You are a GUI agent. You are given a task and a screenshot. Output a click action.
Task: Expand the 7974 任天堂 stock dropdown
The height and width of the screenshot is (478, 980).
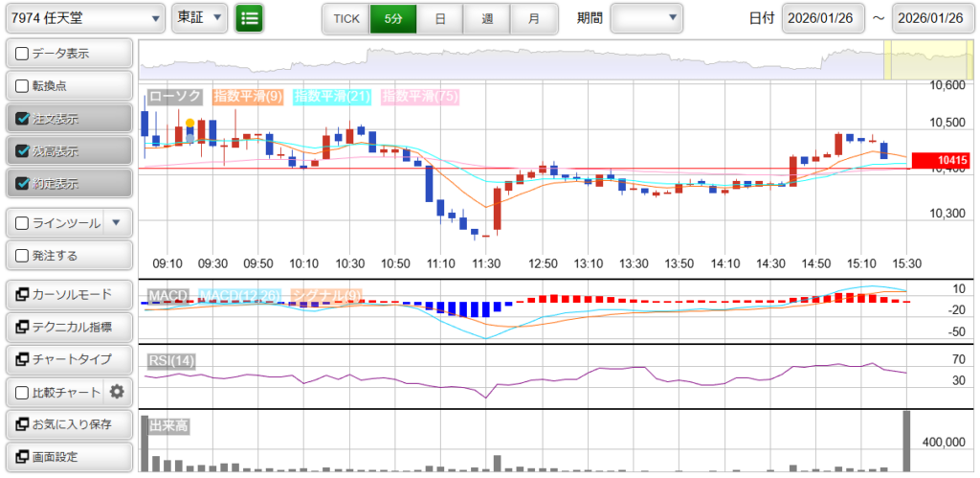point(83,18)
